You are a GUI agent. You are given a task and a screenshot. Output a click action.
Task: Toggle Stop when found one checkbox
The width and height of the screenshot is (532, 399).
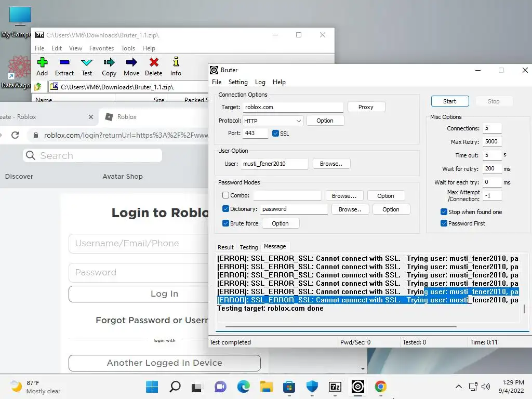[444, 212]
